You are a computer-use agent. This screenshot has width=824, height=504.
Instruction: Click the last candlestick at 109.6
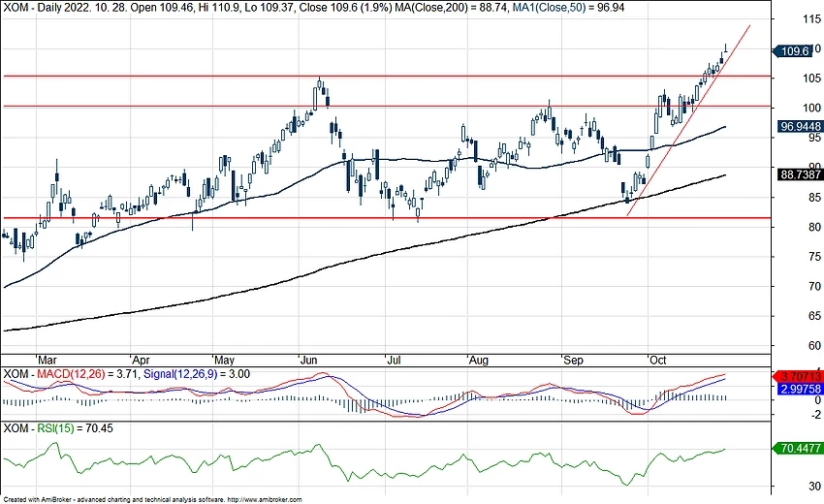coord(726,49)
